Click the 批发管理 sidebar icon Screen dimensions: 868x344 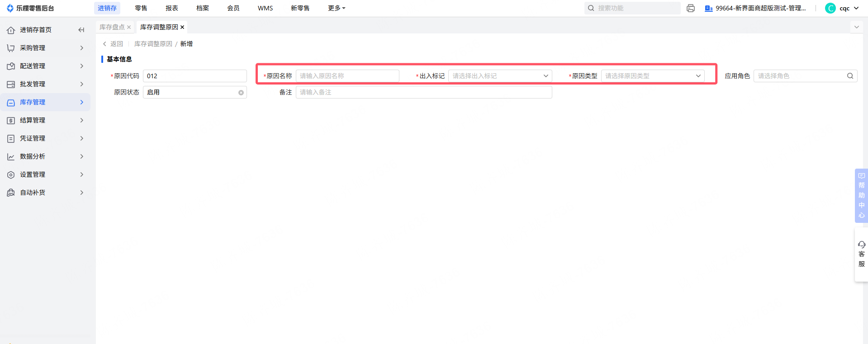click(11, 84)
